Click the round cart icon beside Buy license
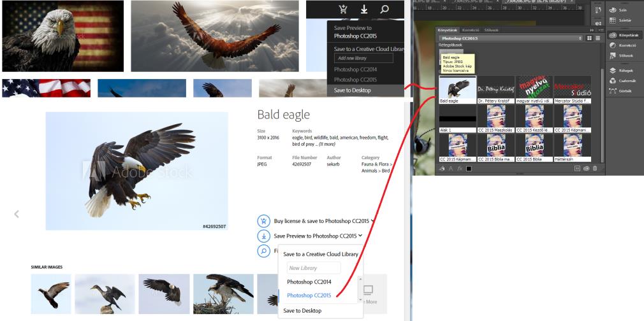The image size is (644, 321). point(264,221)
